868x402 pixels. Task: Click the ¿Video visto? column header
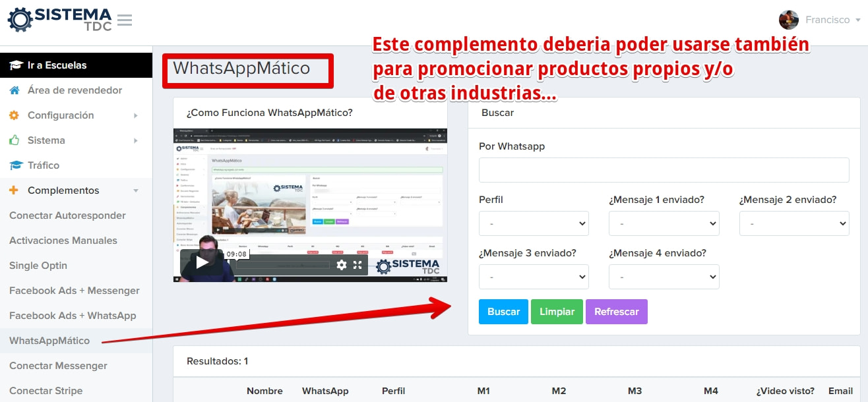click(785, 391)
